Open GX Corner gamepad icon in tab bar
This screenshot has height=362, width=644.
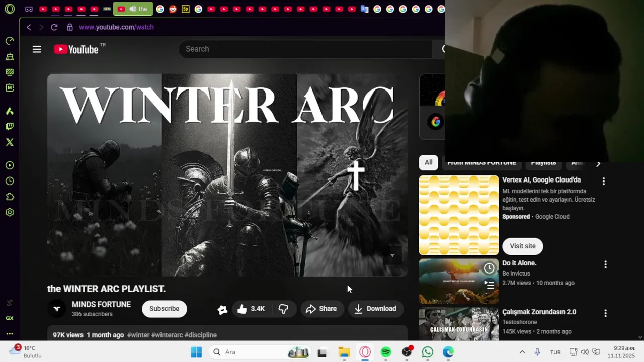tap(29, 9)
